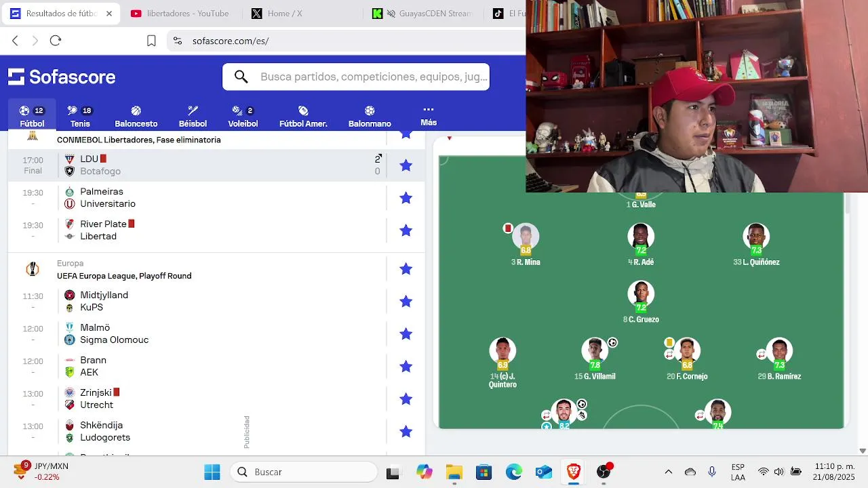The width and height of the screenshot is (868, 488).
Task: Open UEFA Europa League, Playoff Round link
Action: 124,276
